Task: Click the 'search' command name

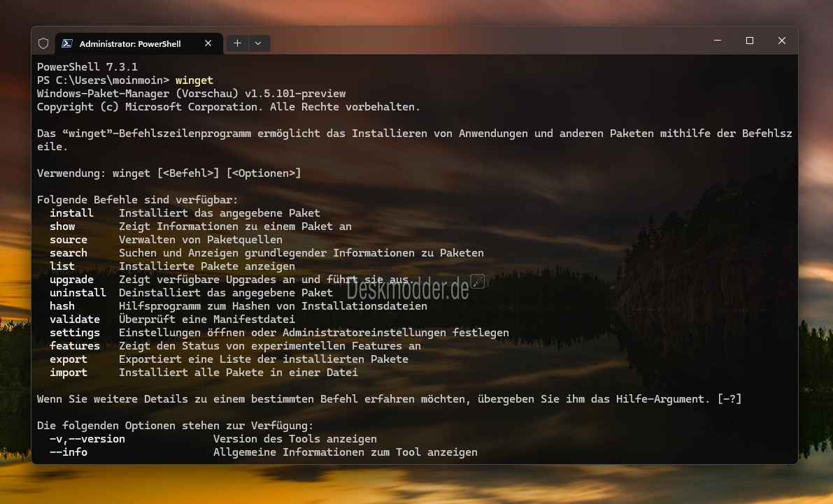Action: [x=69, y=253]
